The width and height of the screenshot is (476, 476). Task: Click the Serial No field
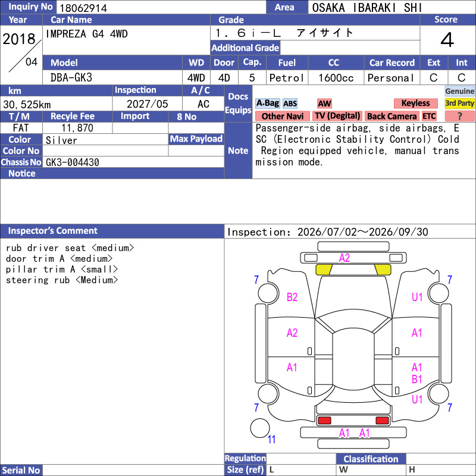point(133,470)
